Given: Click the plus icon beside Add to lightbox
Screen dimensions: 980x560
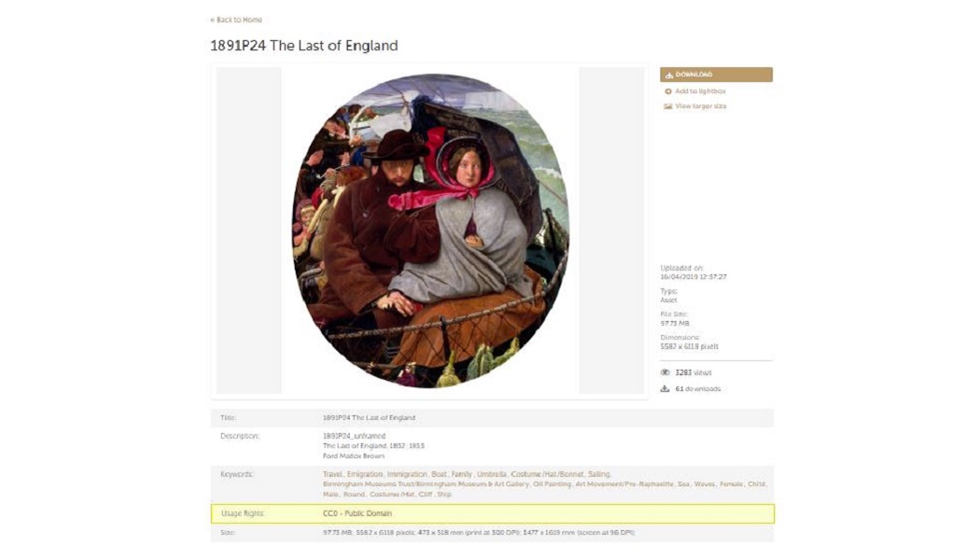Looking at the screenshot, I should point(668,92).
